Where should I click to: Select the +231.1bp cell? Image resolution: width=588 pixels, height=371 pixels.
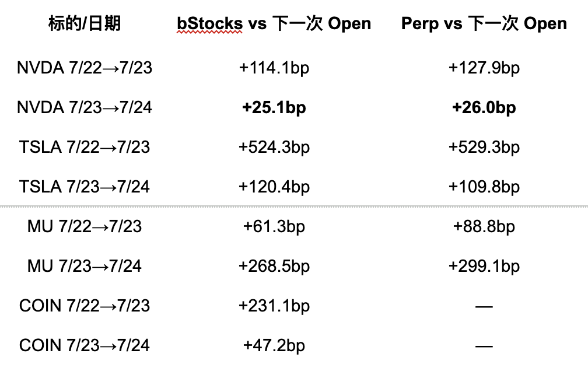pos(274,306)
